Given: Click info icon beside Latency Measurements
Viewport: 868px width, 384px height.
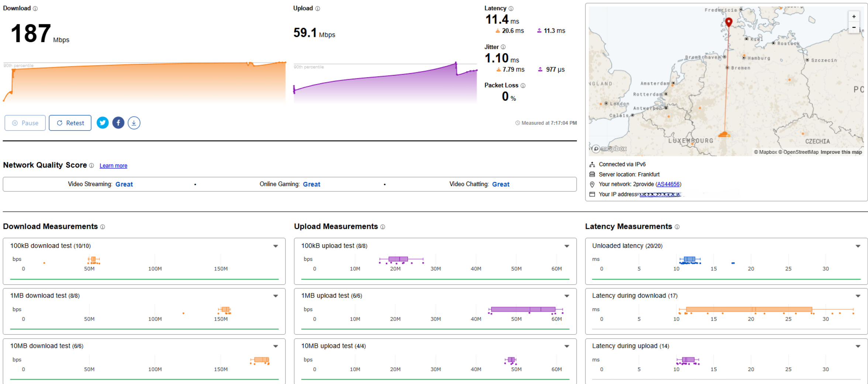Looking at the screenshot, I should (677, 227).
